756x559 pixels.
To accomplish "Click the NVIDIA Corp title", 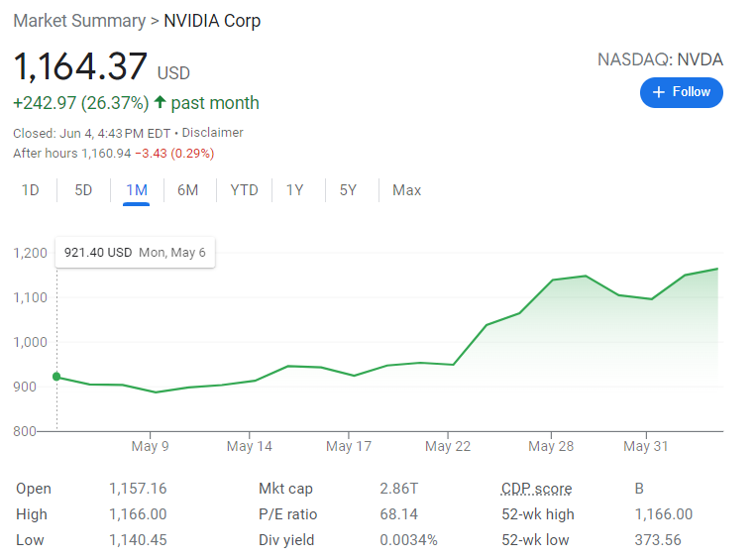I will point(212,21).
